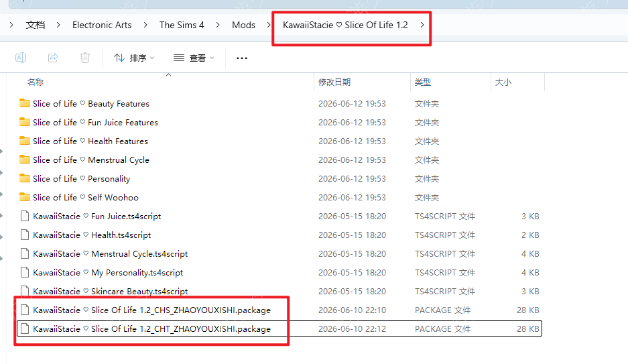The height and width of the screenshot is (364, 628).
Task: Select Slice of Life Beauty Features name
Action: (91, 104)
